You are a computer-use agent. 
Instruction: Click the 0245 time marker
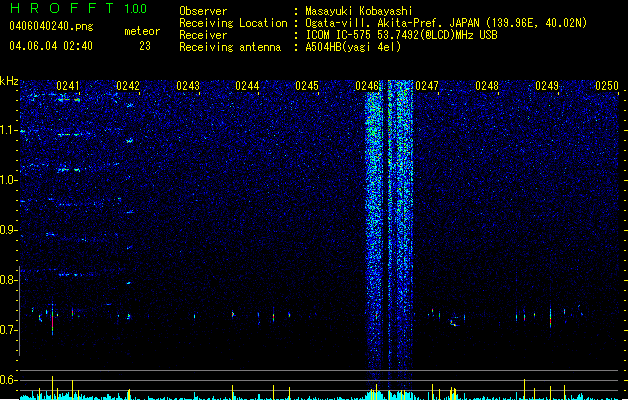point(307,85)
